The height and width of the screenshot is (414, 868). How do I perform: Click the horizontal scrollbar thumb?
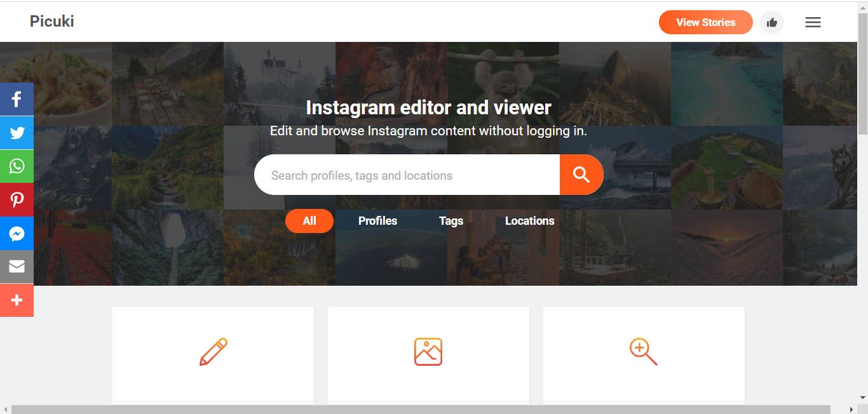tap(421, 410)
